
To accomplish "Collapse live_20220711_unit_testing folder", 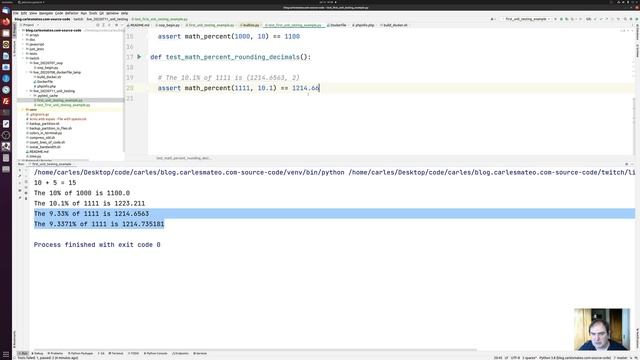I will tap(28, 91).
